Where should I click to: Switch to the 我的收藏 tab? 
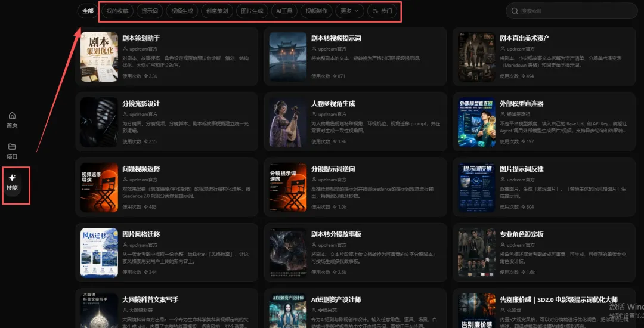click(x=117, y=11)
